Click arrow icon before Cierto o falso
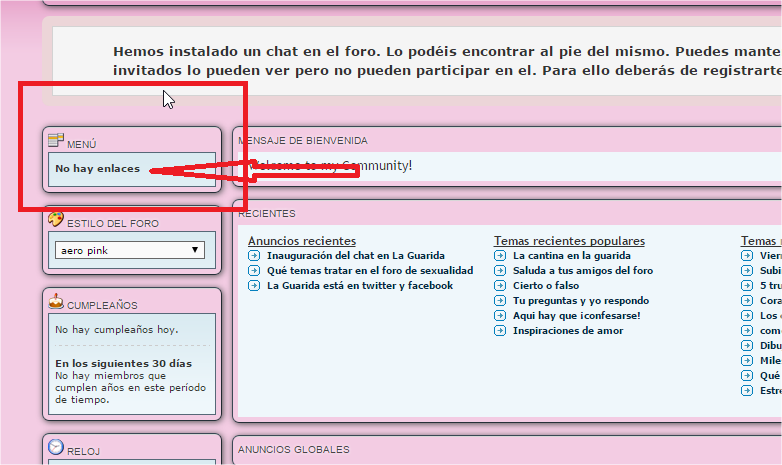 pos(500,286)
